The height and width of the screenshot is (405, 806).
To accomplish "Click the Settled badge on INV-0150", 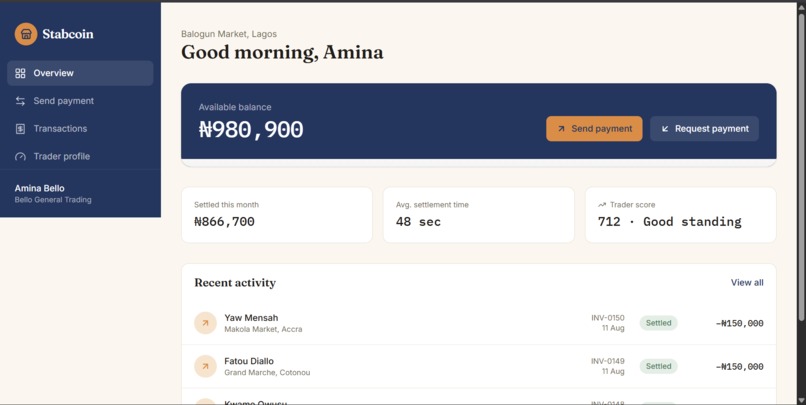I will coord(658,323).
